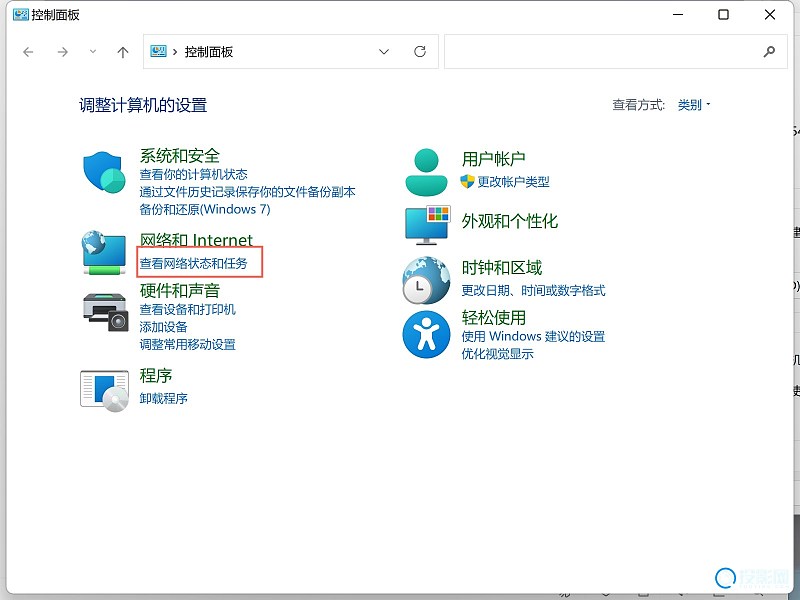Open 更改日期、时间或数字格式 link
Viewport: 800px width, 600px height.
[x=533, y=290]
